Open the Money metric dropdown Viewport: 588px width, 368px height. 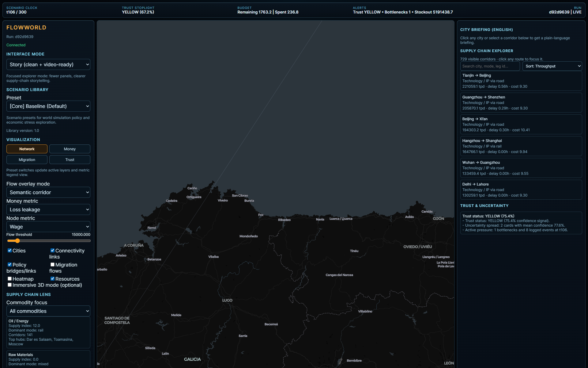(x=48, y=209)
